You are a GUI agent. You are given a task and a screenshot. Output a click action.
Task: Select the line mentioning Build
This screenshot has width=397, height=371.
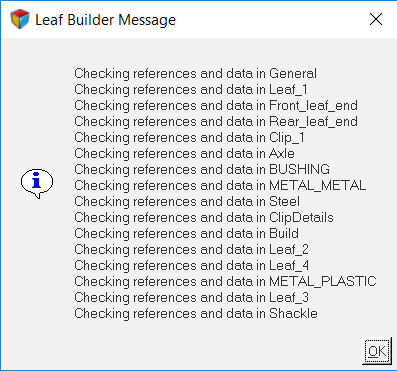pyautogui.click(x=187, y=233)
